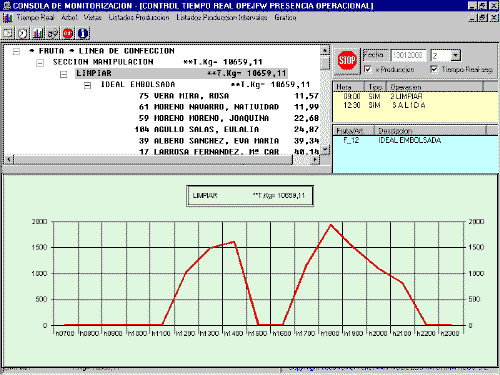Viewport: 500px width, 375px height.
Task: Open the Vistas menu
Action: point(93,17)
